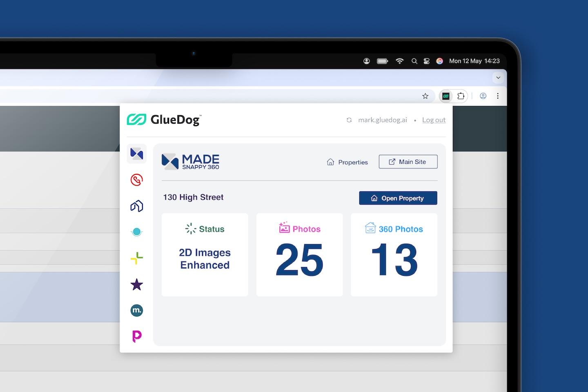The image size is (588, 392).
Task: Open the Main Site in a new tab
Action: pos(408,161)
